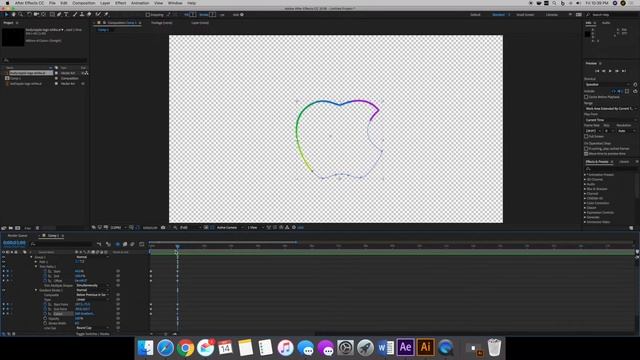Open the Active Camera view dropdown

(229, 227)
